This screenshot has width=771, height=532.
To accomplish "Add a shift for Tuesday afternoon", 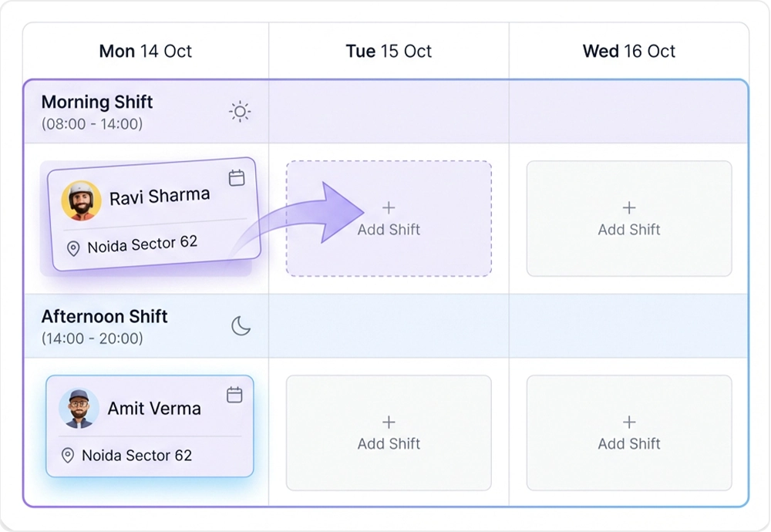I will click(389, 433).
